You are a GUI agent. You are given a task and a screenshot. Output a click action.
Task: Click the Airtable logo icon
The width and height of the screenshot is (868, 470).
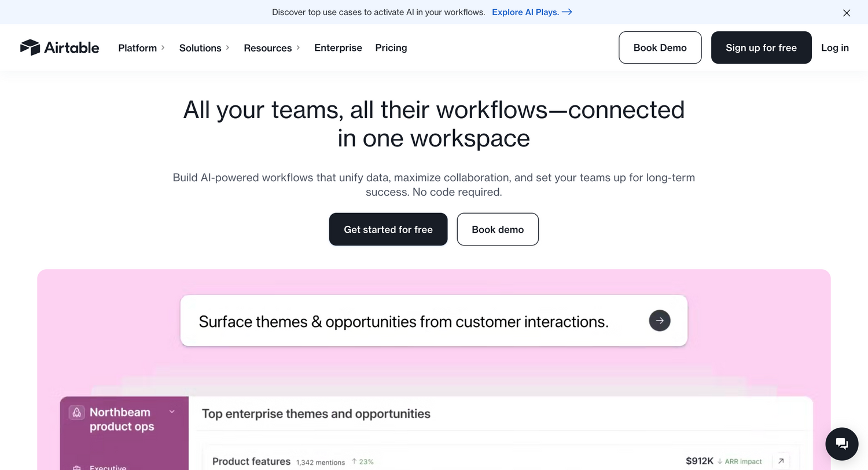pos(30,47)
